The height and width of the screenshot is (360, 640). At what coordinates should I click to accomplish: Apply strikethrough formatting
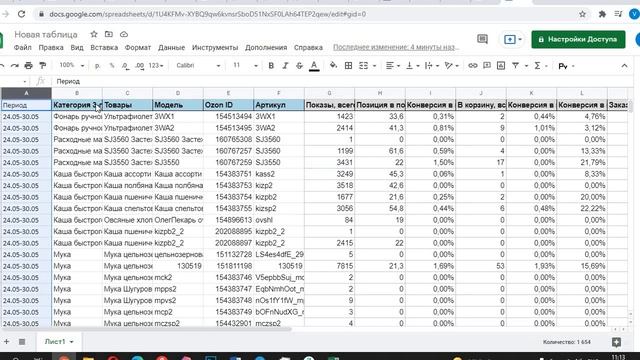(299, 65)
